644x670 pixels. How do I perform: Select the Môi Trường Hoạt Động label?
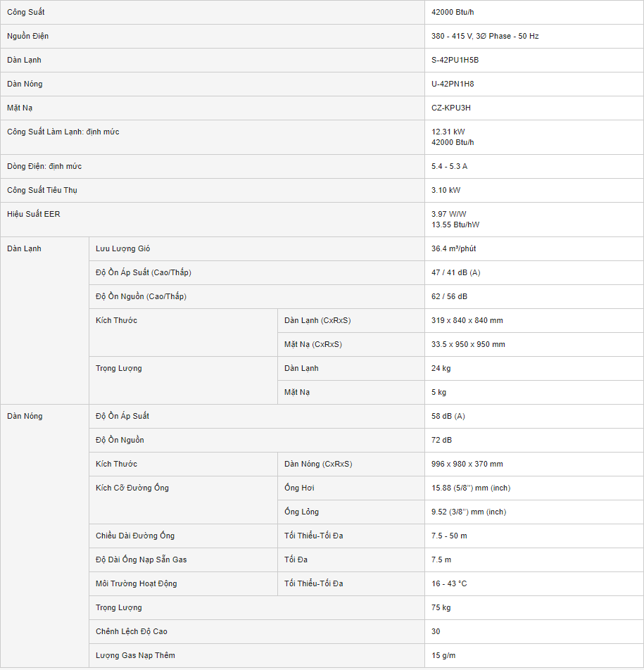[137, 583]
